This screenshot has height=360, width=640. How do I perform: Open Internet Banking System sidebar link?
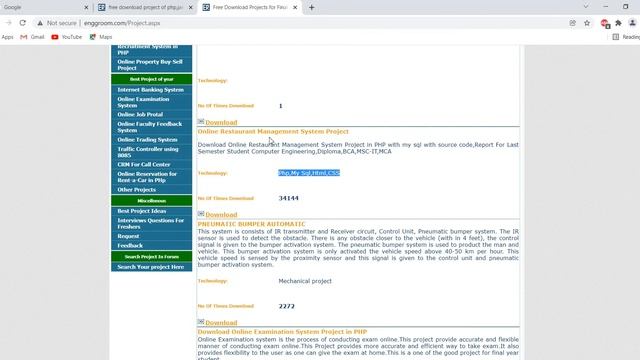tap(151, 90)
